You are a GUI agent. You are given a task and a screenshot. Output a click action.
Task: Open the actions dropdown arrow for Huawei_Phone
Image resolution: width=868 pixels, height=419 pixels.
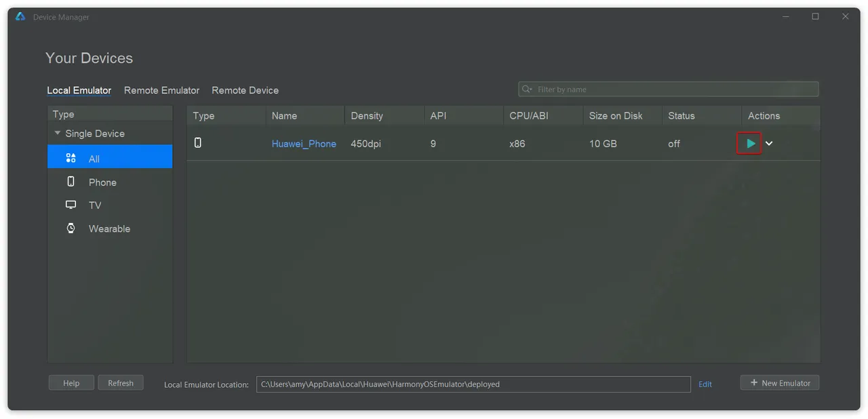pos(769,144)
